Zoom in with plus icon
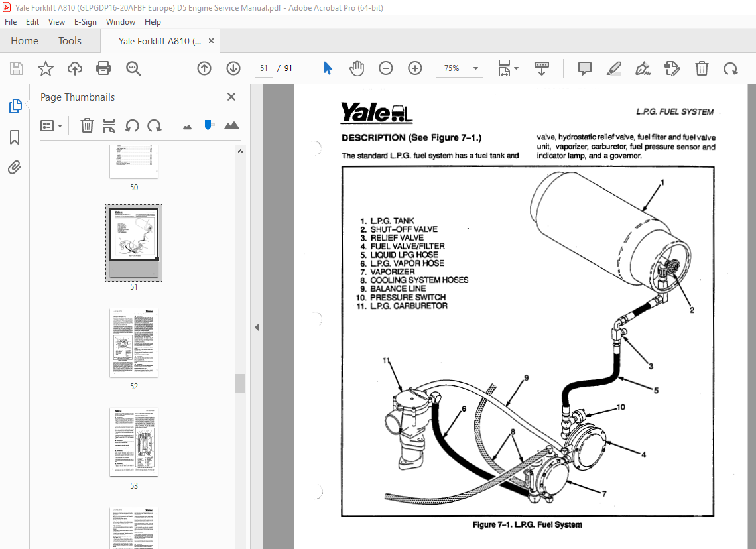Viewport: 756px width, 549px height. tap(414, 68)
